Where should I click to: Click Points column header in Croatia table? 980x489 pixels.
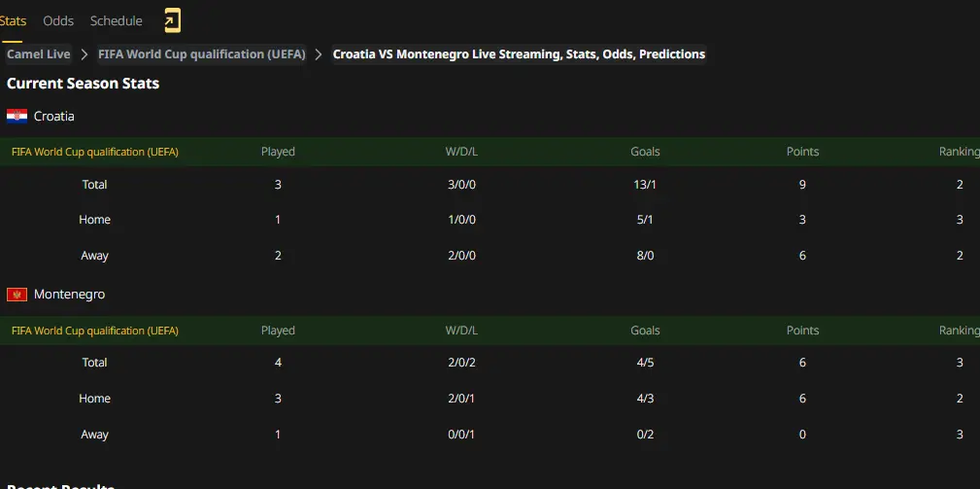802,152
